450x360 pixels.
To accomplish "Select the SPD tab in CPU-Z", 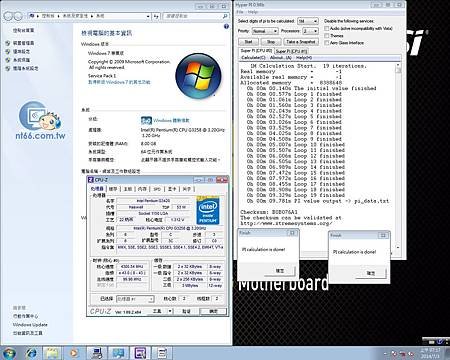I will 157,189.
